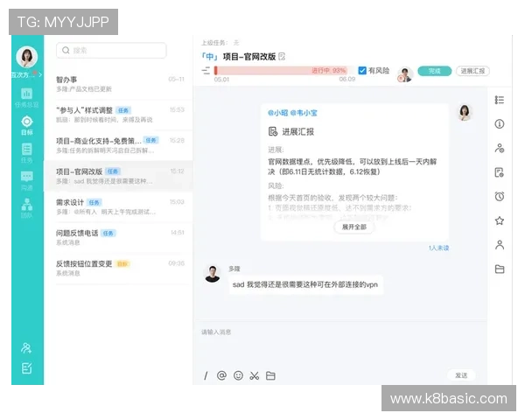Screen dimensions: 525x420
Task: Open the 需求设计 task conversation
Action: tap(120, 206)
